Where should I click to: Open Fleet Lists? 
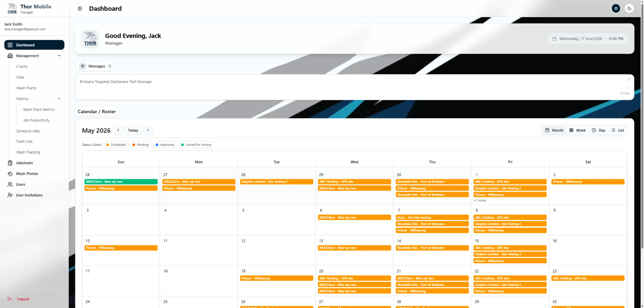tap(24, 141)
